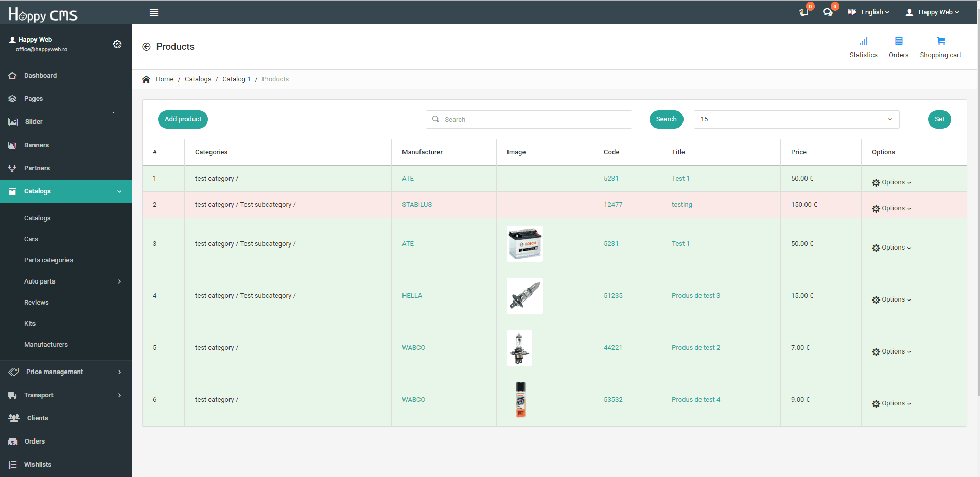Click the Clients people icon
The image size is (980, 477).
click(x=14, y=418)
